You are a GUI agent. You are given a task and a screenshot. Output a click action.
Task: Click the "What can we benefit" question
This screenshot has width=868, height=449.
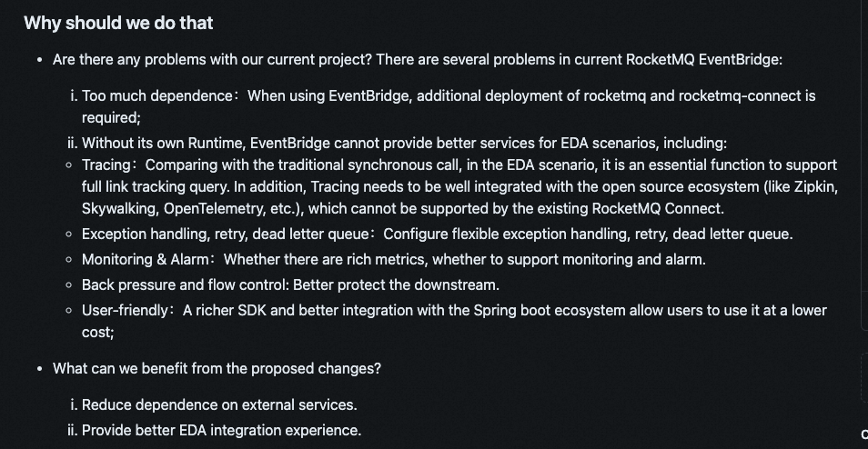point(217,368)
